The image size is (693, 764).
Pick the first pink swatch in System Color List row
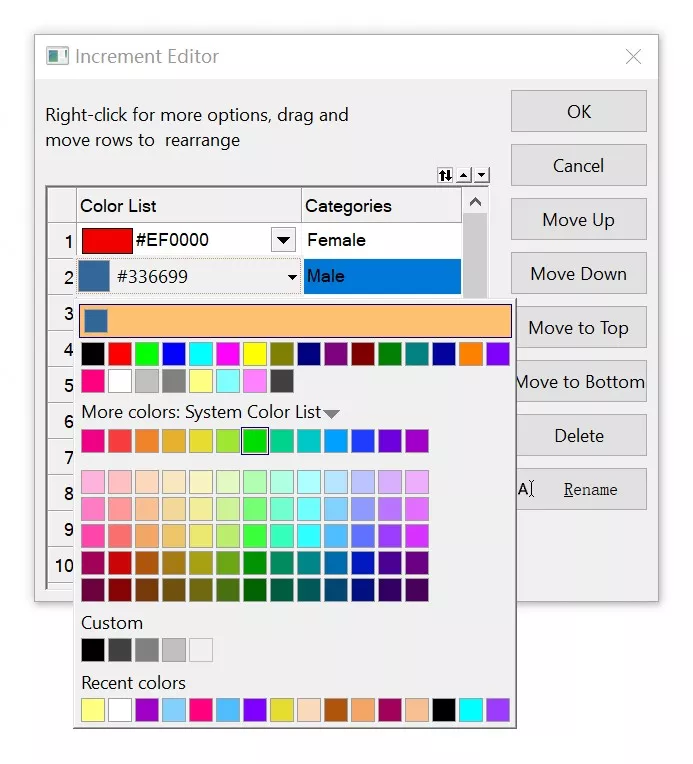93,441
